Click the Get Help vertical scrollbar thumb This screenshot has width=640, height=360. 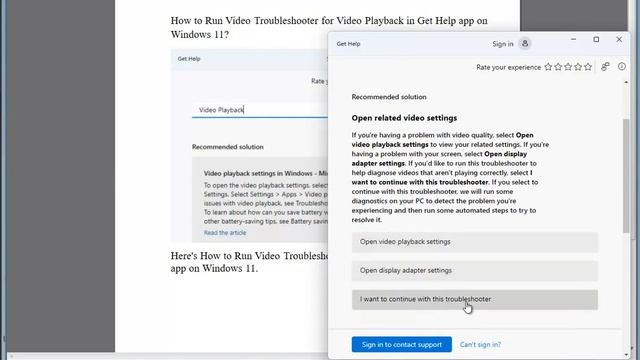tap(626, 176)
